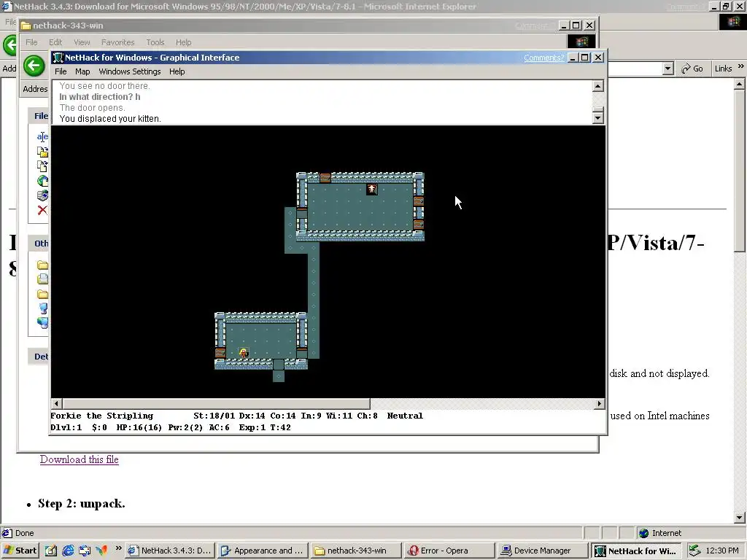Click the NetHack app icon in title bar
The width and height of the screenshot is (747, 560).
coord(58,58)
